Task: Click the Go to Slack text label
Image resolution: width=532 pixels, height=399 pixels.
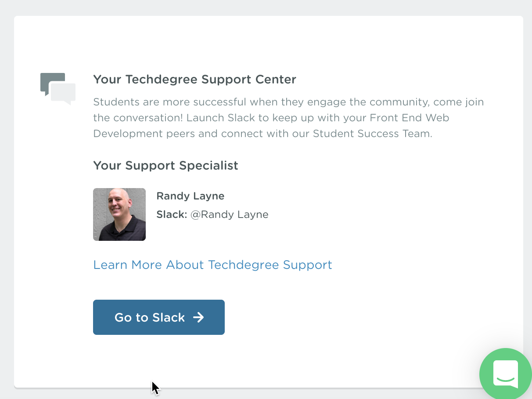Action: (150, 317)
